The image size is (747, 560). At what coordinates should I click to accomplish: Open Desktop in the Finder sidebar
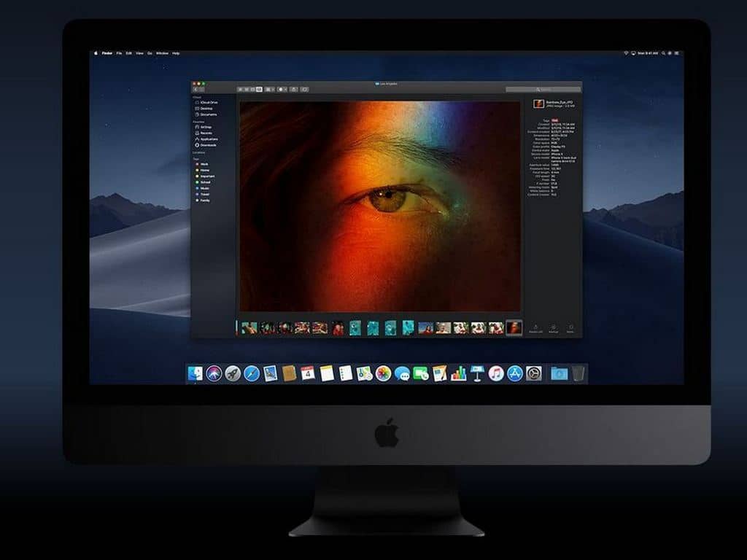tap(204, 109)
